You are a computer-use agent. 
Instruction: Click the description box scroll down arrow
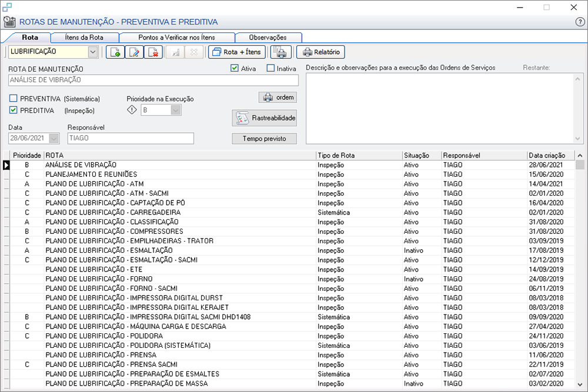[577, 139]
